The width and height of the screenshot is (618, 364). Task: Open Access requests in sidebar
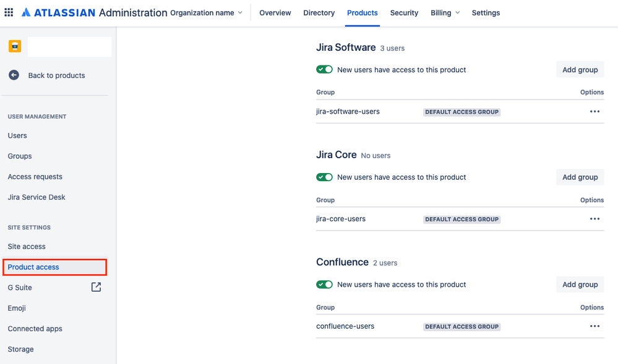(x=35, y=177)
